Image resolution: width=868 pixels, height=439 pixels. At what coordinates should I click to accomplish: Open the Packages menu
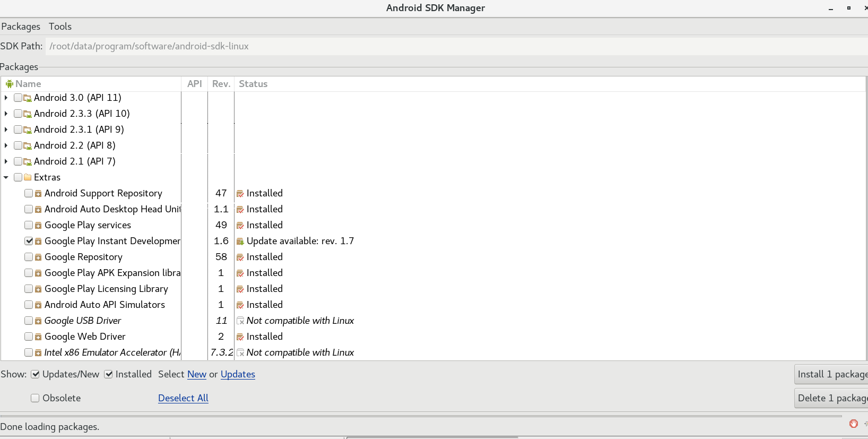[21, 27]
